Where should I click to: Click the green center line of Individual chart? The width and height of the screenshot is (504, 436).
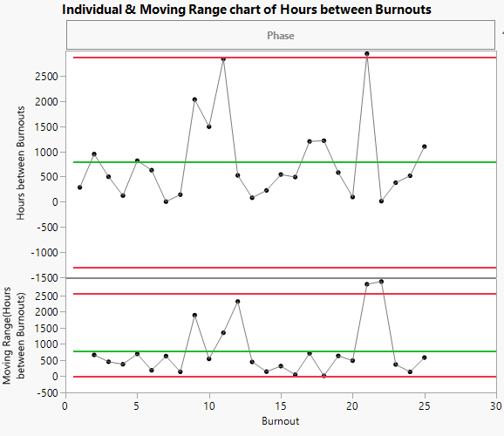(x=285, y=162)
